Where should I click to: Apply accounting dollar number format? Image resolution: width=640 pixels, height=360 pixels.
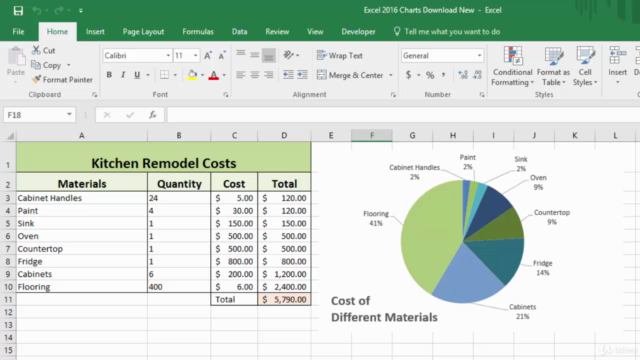tap(408, 75)
